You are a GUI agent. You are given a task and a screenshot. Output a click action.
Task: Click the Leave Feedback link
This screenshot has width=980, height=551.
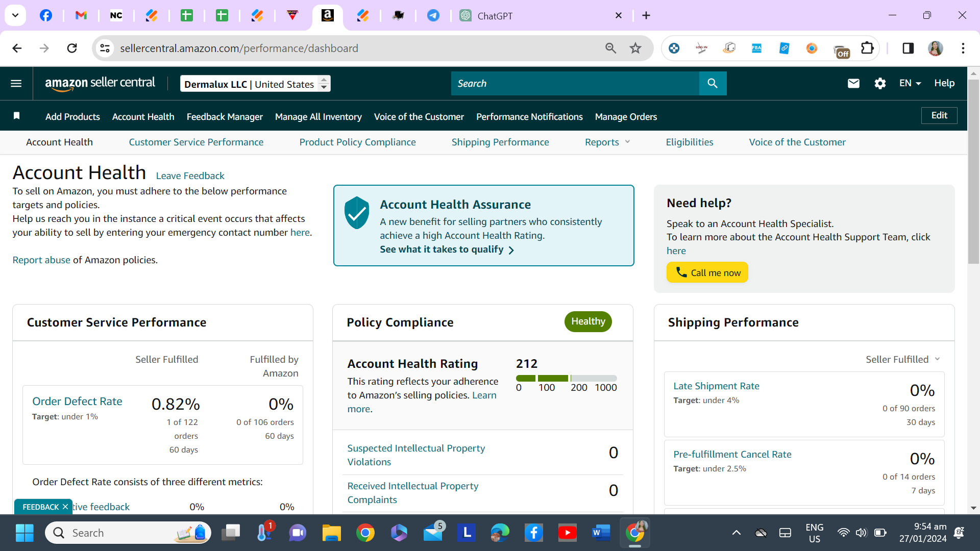pos(190,176)
